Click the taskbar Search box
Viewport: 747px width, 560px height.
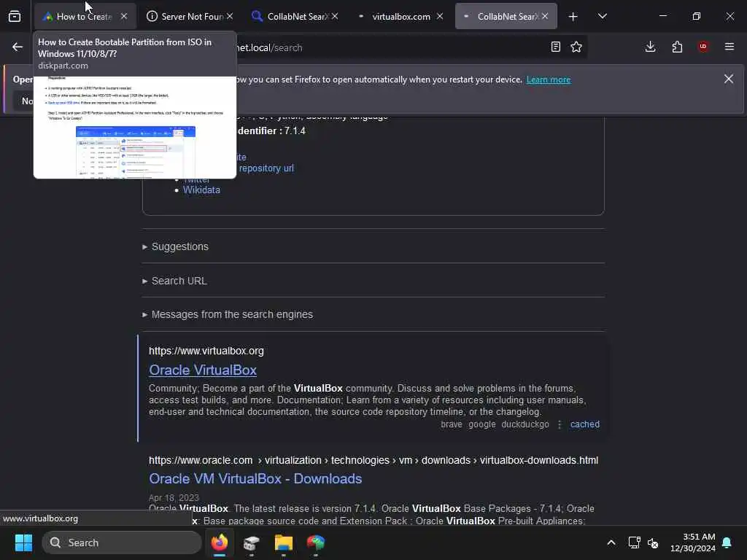122,542
